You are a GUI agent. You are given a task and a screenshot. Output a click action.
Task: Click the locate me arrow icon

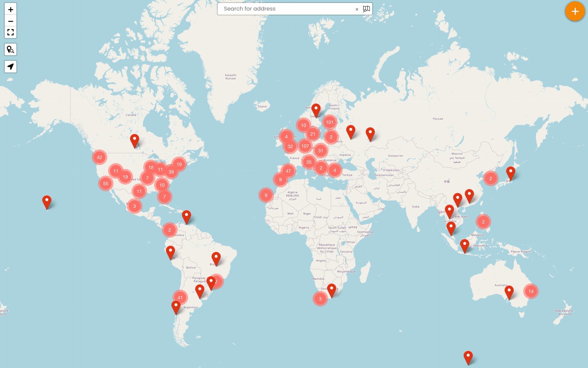(x=10, y=66)
